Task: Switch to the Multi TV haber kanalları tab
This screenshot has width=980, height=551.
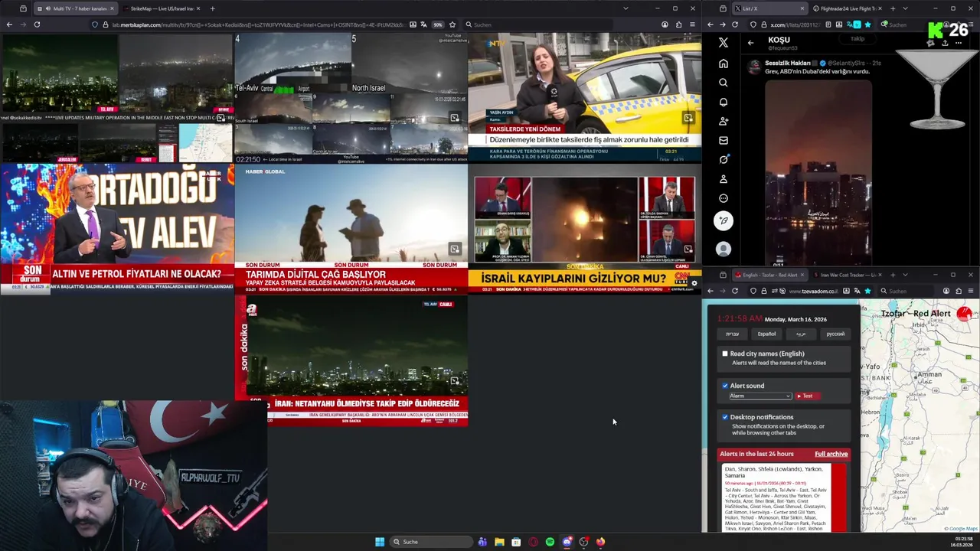Action: click(75, 8)
